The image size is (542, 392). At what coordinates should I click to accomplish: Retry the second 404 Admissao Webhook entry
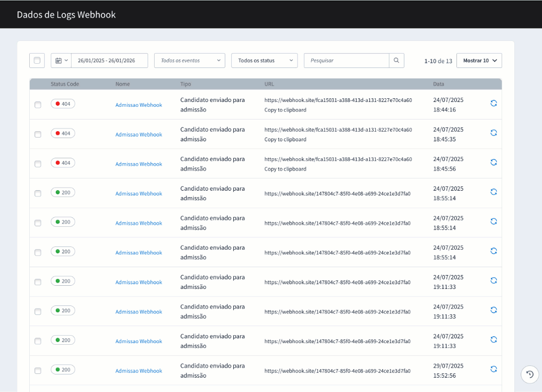(494, 133)
